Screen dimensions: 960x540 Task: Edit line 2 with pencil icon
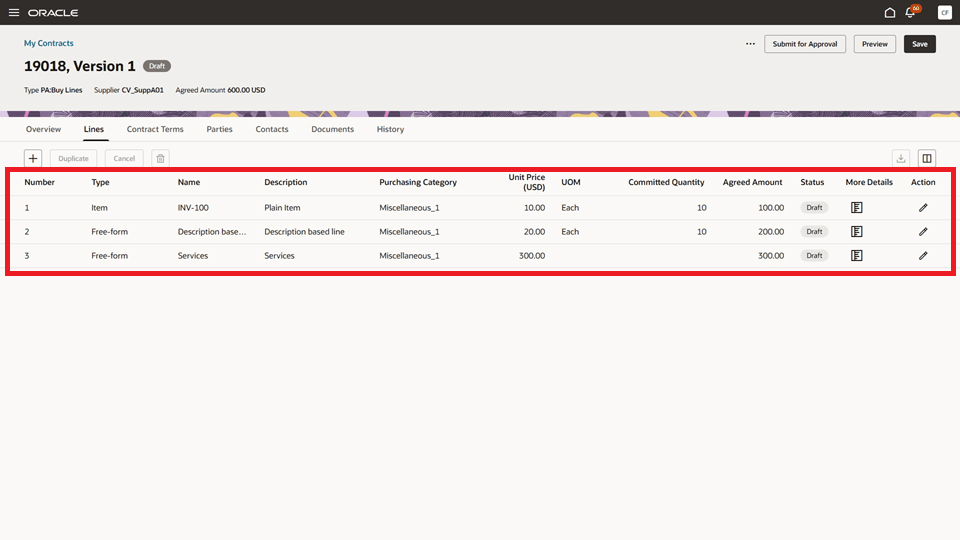click(923, 231)
